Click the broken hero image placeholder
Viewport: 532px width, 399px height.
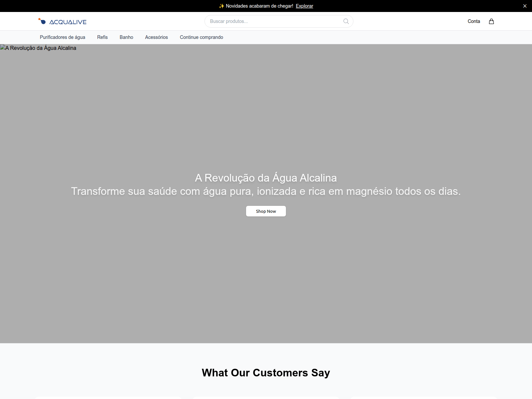pos(38,48)
